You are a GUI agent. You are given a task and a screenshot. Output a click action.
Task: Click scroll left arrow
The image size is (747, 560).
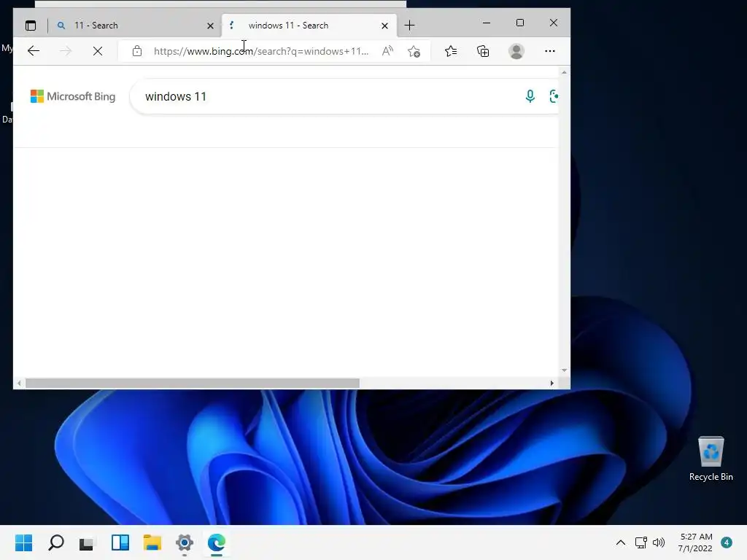pyautogui.click(x=19, y=384)
